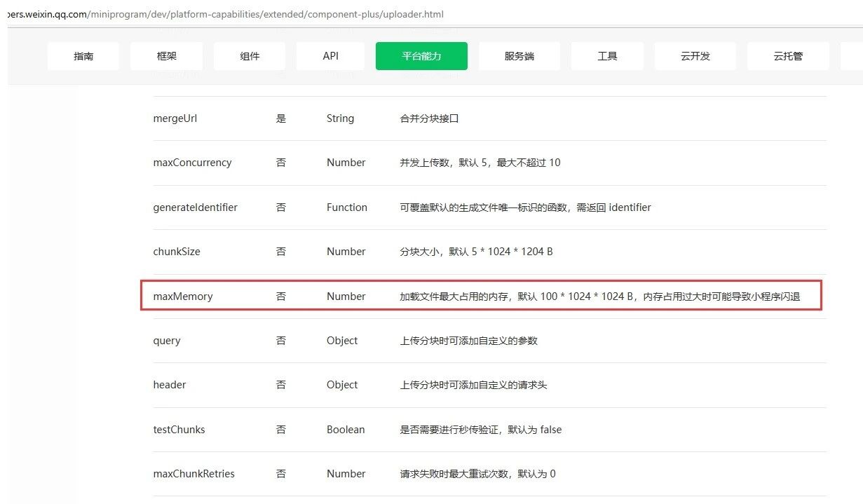Switch to the 云开发 tab
Viewport: 863px width, 504px height.
point(695,56)
